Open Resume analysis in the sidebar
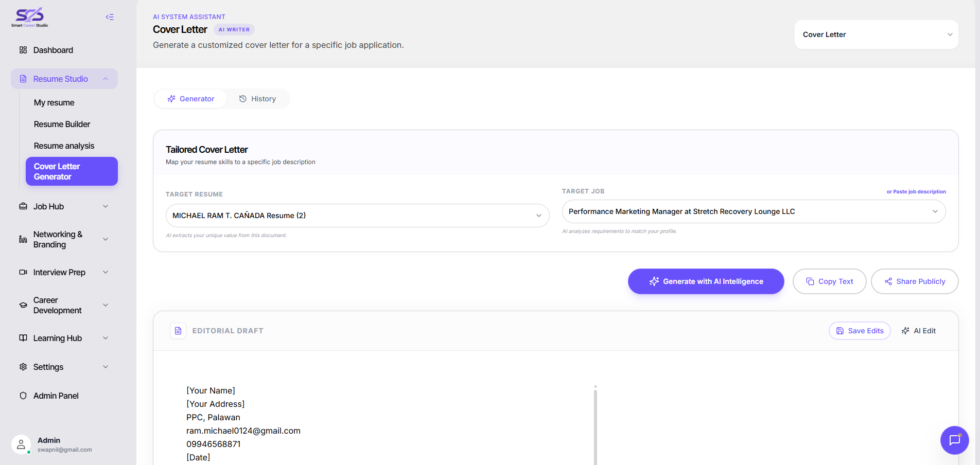Viewport: 980px width, 465px height. (64, 146)
